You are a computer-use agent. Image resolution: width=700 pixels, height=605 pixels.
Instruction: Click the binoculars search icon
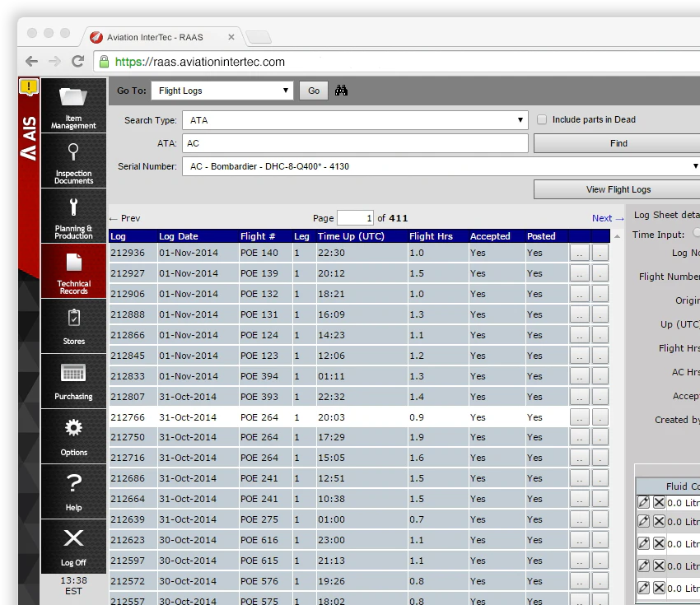click(343, 91)
